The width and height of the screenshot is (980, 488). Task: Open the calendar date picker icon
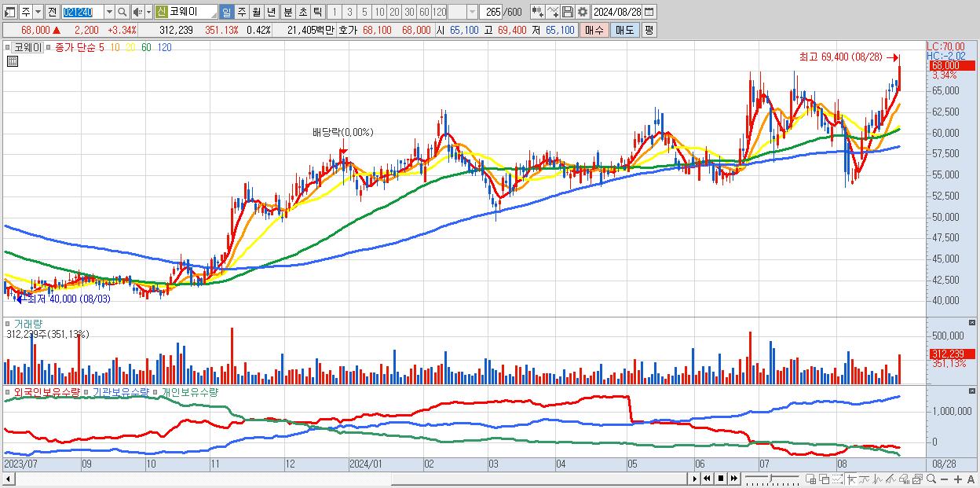click(x=649, y=12)
